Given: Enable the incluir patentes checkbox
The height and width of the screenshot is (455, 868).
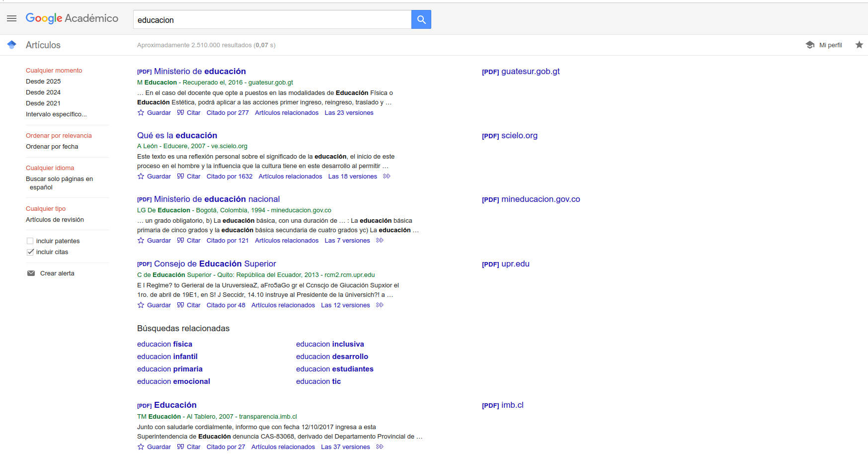Looking at the screenshot, I should 30,241.
